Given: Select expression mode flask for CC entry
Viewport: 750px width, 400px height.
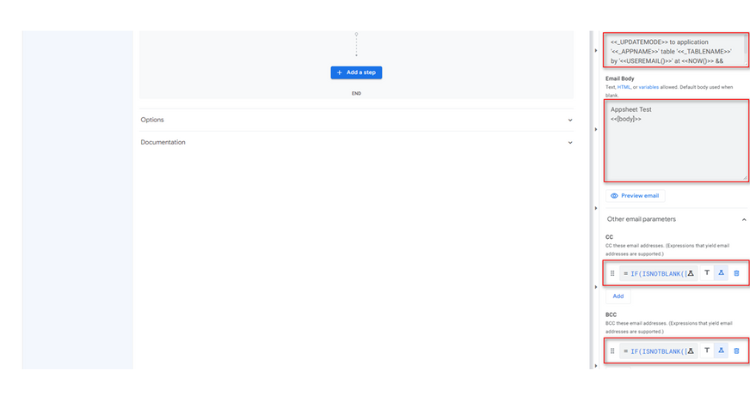Looking at the screenshot, I should point(721,273).
